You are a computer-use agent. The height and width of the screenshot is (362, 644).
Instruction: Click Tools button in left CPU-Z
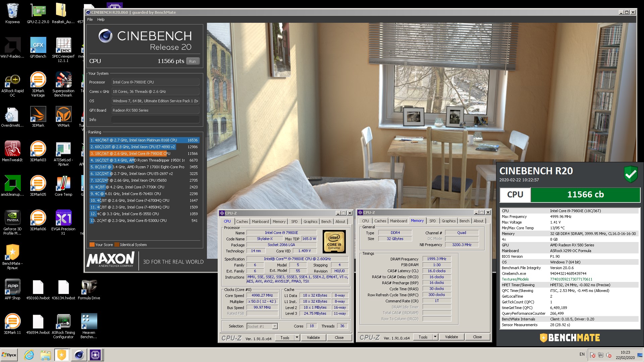pos(285,338)
